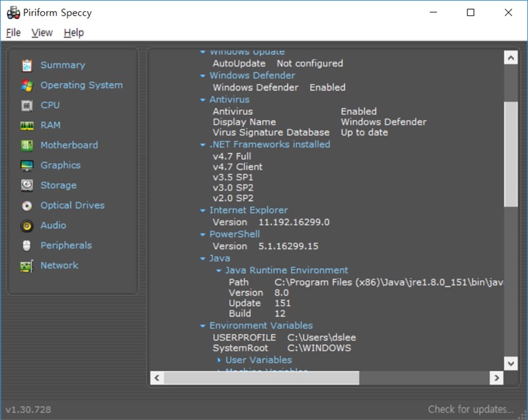Open the Network section
This screenshot has width=528, height=420.
pos(59,265)
